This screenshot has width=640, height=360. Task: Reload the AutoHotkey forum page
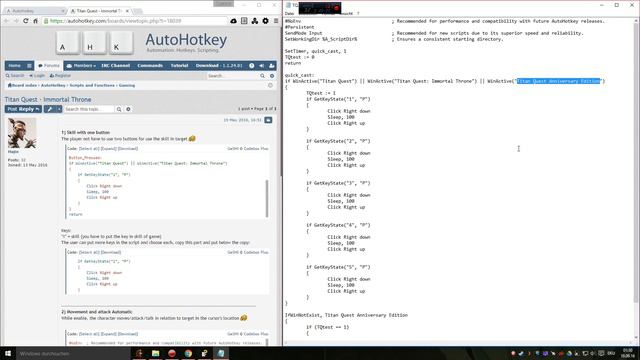26,21
